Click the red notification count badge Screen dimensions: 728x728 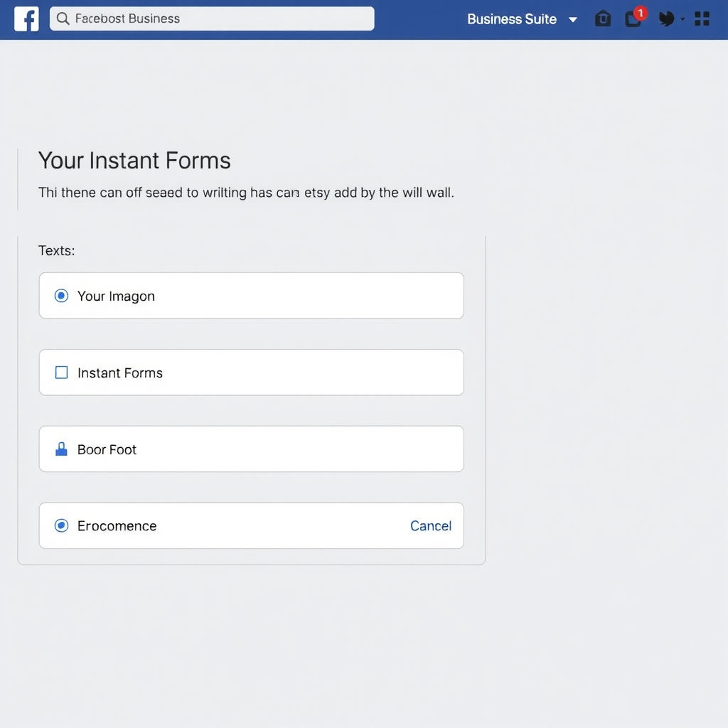pos(641,13)
